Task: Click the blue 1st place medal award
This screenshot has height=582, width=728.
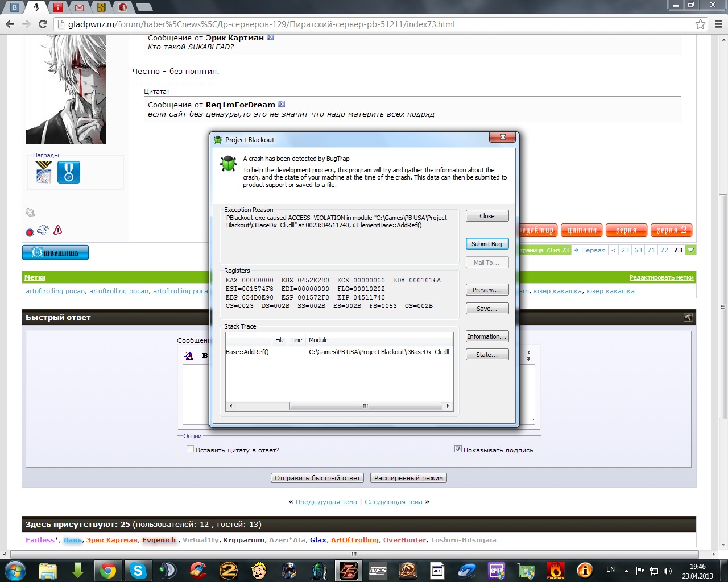Action: pos(69,172)
